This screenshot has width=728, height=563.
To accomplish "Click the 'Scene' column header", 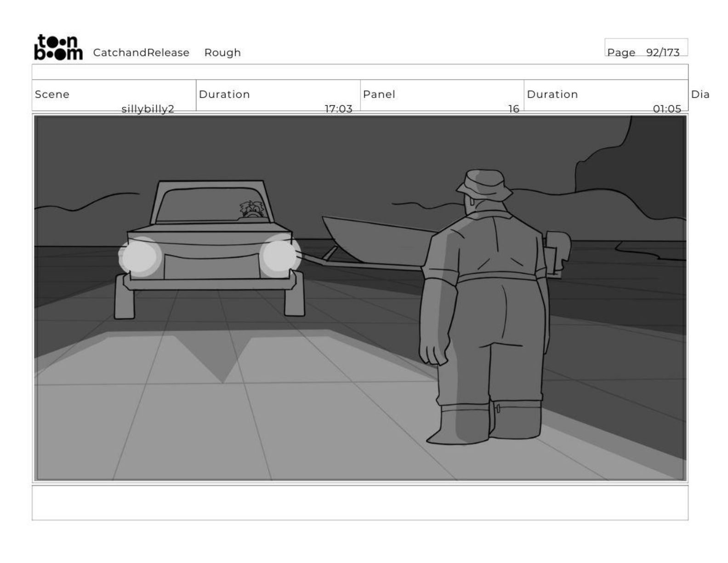I will pyautogui.click(x=52, y=94).
